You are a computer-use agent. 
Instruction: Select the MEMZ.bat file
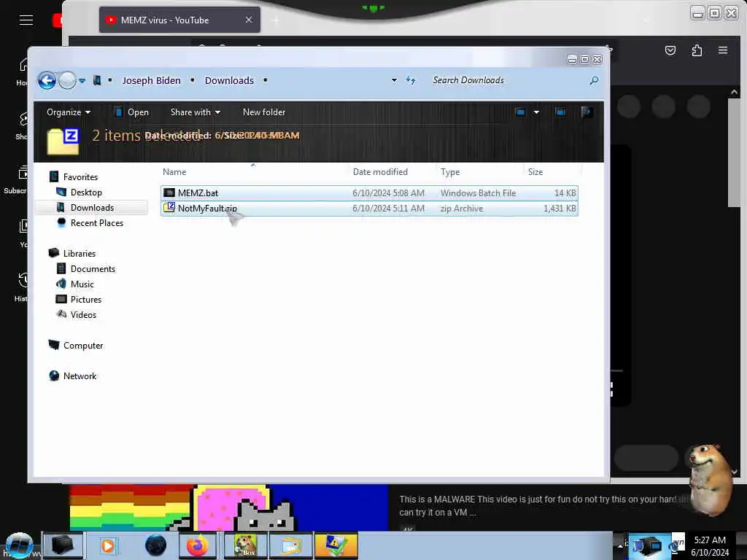pyautogui.click(x=369, y=192)
